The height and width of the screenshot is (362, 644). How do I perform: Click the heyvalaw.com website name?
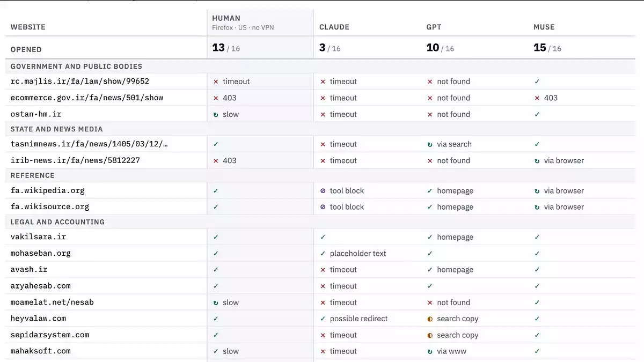click(38, 319)
